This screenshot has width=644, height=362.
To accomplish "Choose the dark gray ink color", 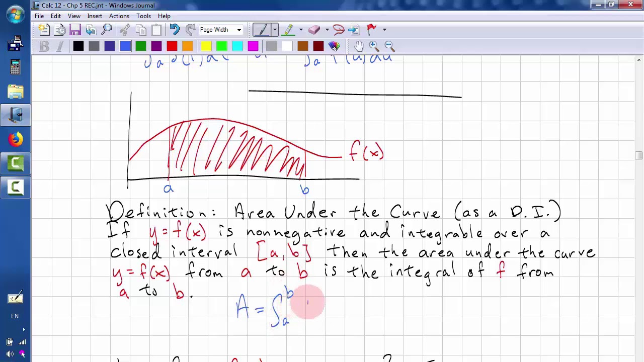I will [94, 46].
